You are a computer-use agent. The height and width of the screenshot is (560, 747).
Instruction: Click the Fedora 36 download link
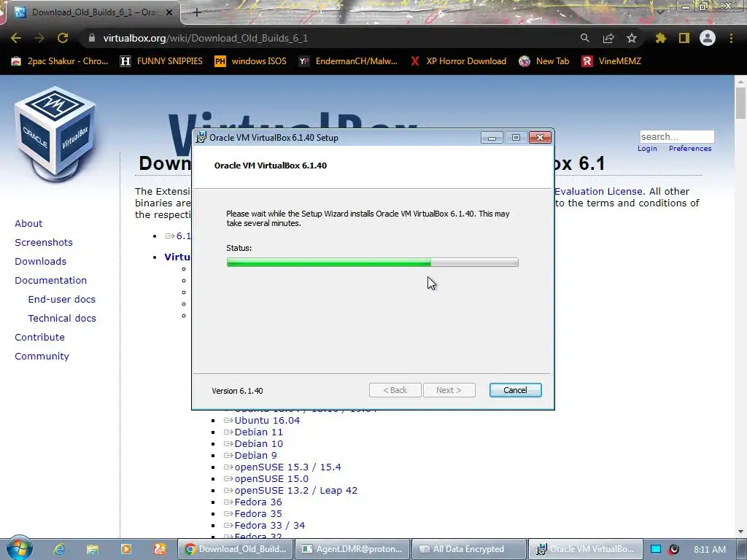(258, 502)
